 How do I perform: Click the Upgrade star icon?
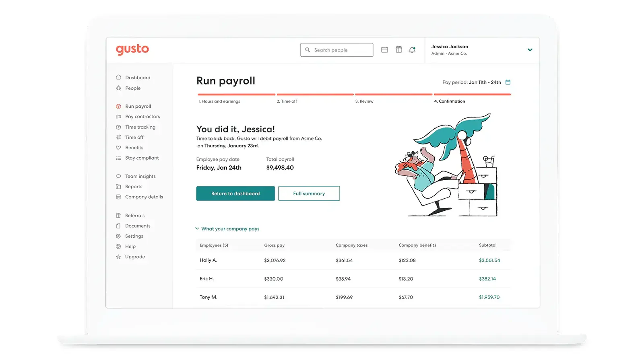tap(118, 257)
